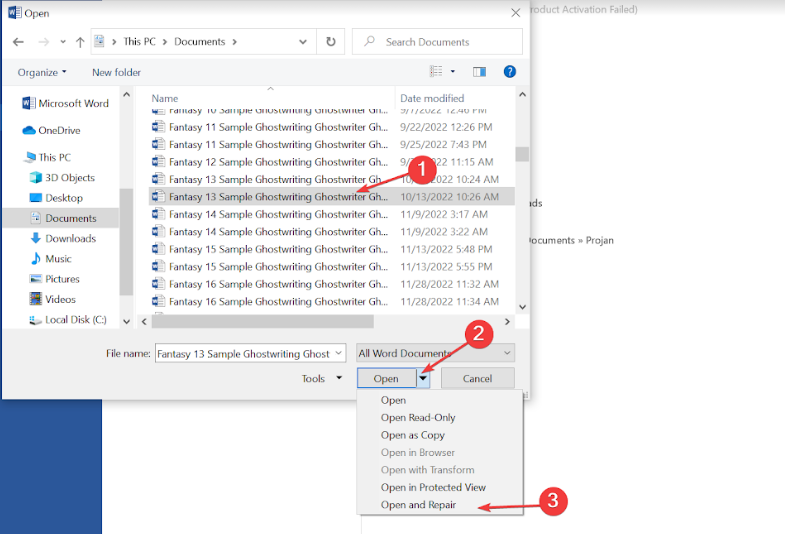Select Fantasy 14 file modified 11/9/2022 3:22 AM
The height and width of the screenshot is (534, 785).
coord(331,232)
